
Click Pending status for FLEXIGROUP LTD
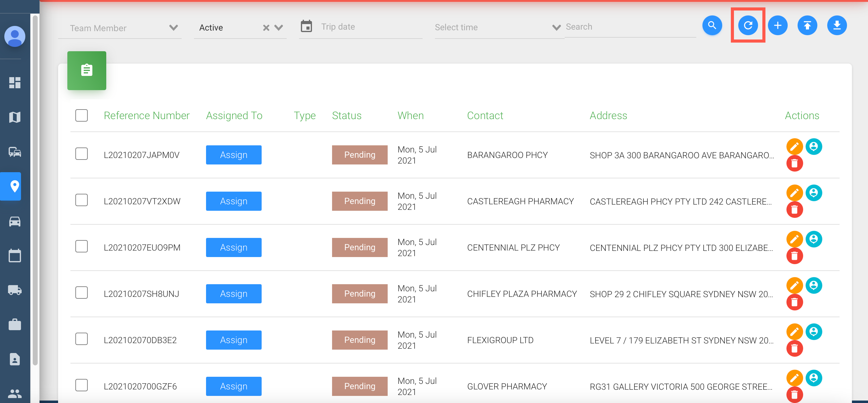[x=360, y=340]
